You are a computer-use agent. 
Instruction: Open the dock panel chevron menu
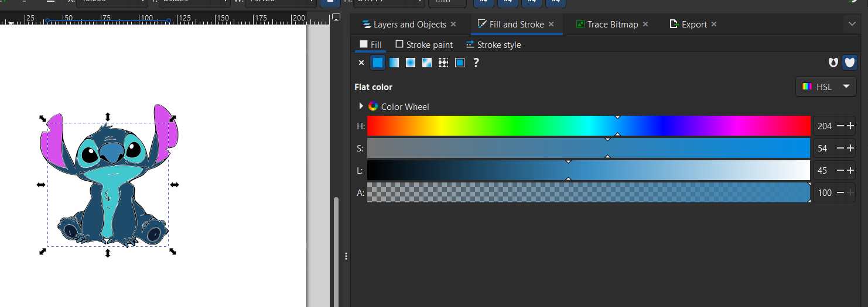(851, 24)
